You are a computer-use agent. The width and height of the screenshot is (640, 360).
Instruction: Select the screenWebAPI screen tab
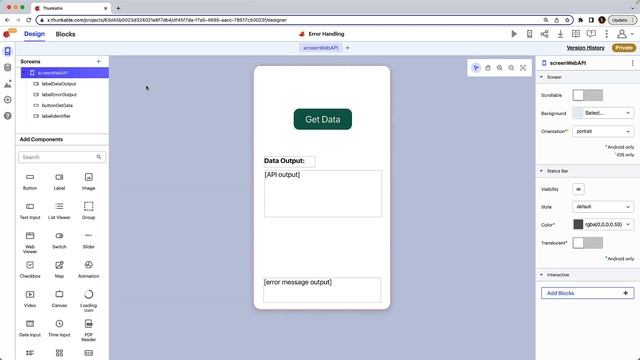click(320, 48)
